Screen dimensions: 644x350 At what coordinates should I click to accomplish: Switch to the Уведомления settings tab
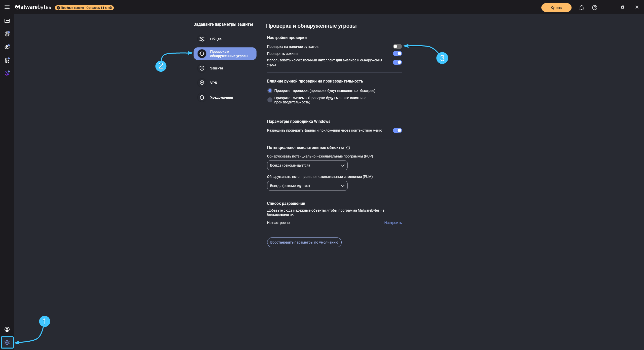point(221,97)
